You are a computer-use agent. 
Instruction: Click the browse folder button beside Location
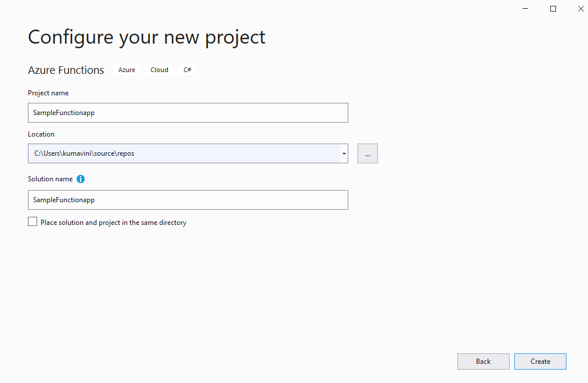coord(367,153)
